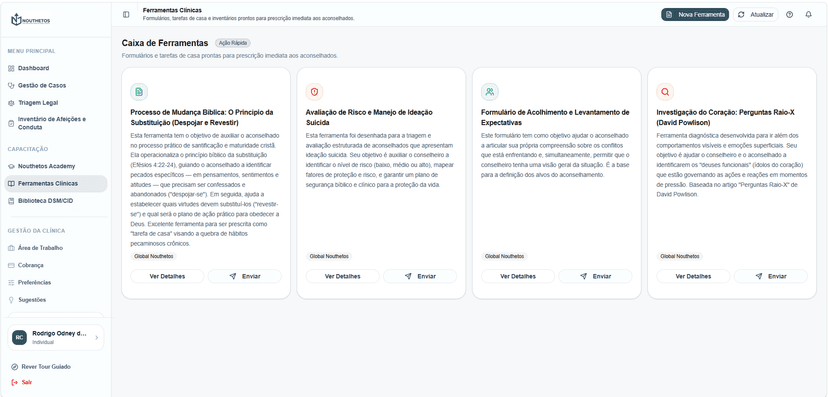Open Preferências in the sidebar
The width and height of the screenshot is (828, 397).
click(x=57, y=282)
